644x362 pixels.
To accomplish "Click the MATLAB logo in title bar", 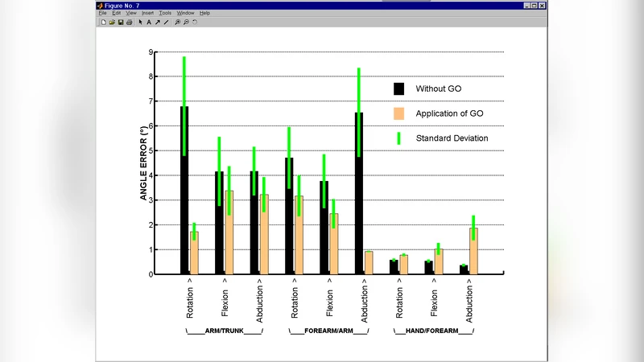I will [x=100, y=6].
